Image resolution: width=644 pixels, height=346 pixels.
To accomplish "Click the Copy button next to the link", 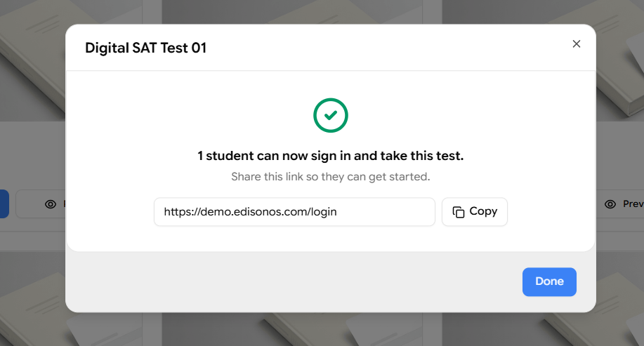I will [474, 212].
